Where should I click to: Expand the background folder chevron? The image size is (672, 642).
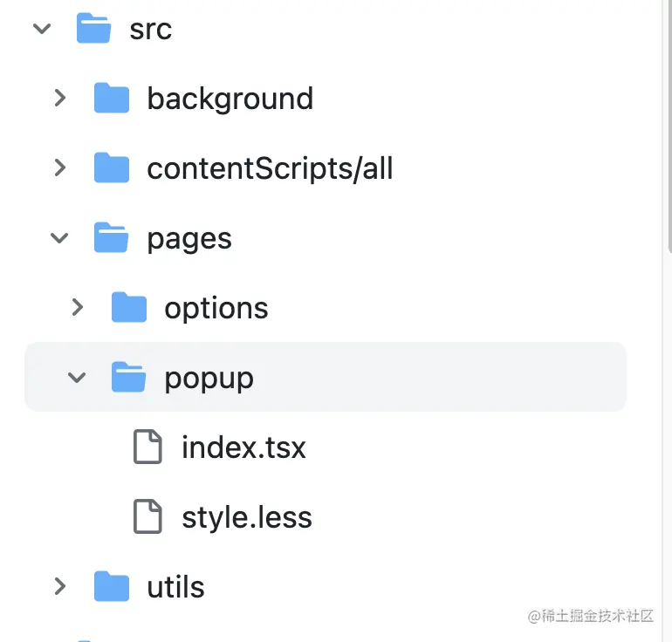coord(60,98)
